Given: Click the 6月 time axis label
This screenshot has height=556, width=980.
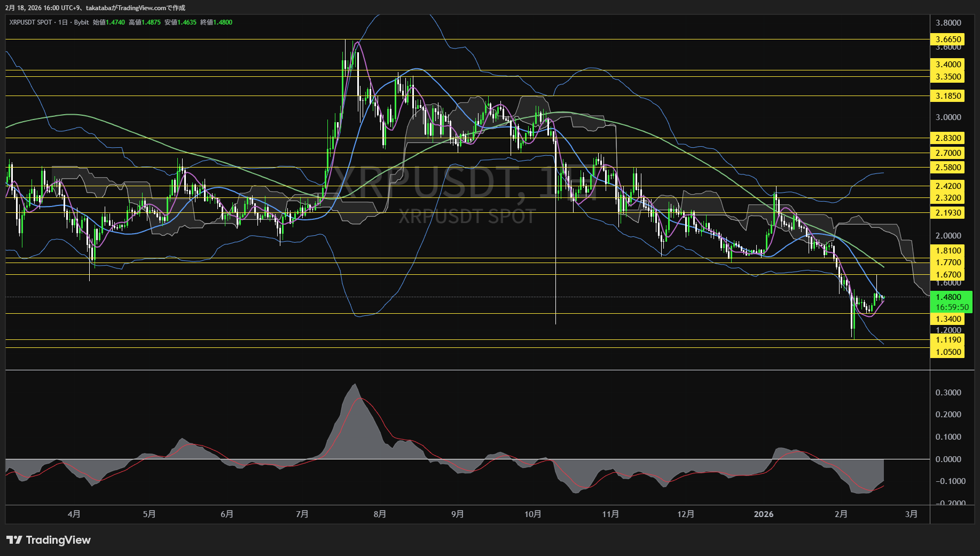Looking at the screenshot, I should point(227,514).
